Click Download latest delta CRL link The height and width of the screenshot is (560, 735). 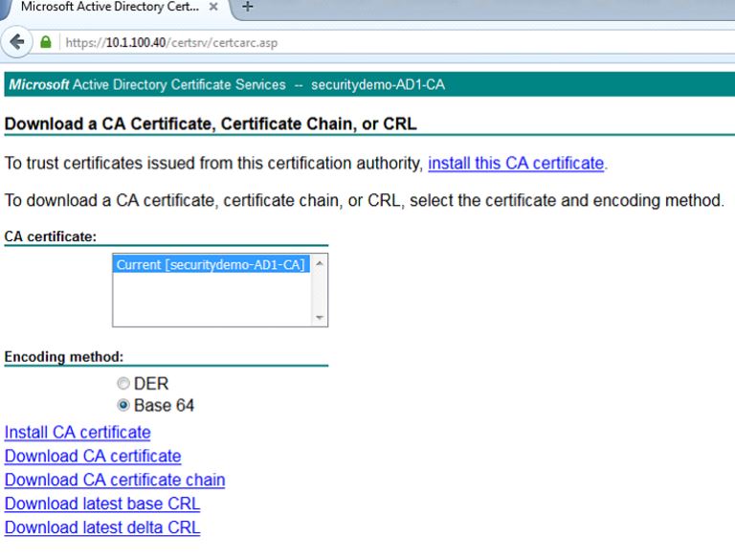(102, 527)
